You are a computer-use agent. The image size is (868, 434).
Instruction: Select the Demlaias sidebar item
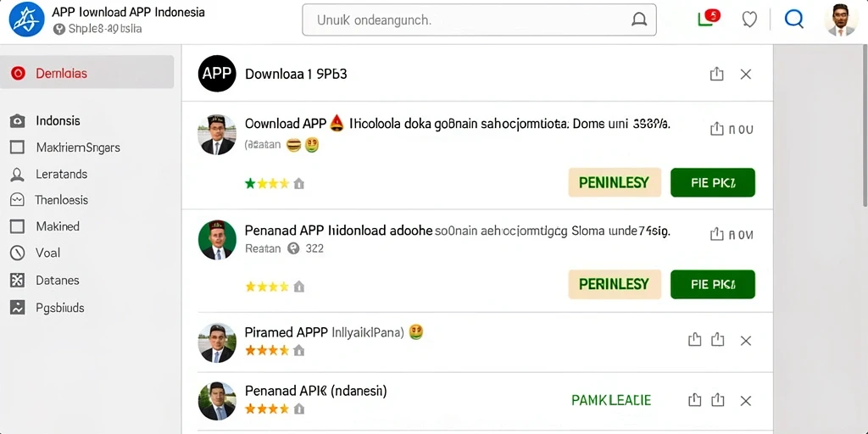click(x=87, y=73)
